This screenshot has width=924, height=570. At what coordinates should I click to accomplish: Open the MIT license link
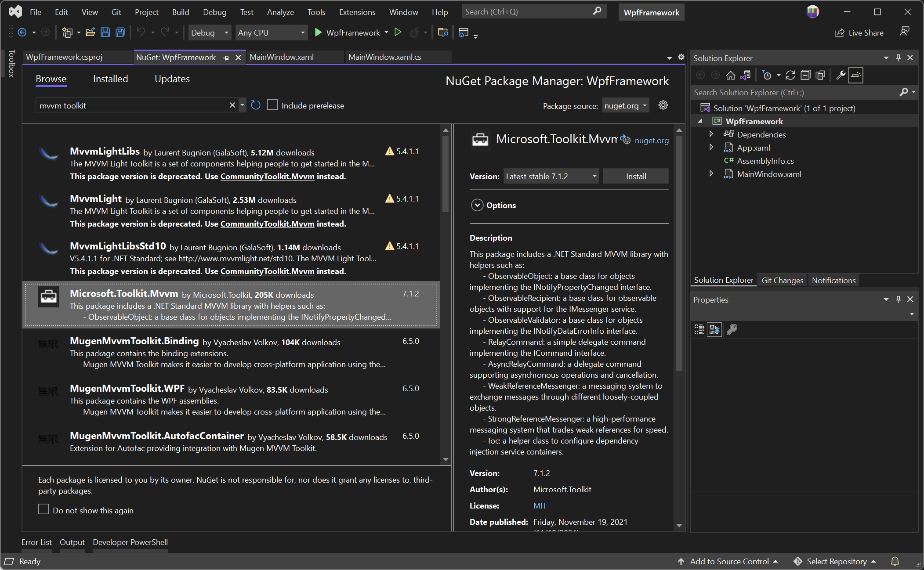point(540,506)
